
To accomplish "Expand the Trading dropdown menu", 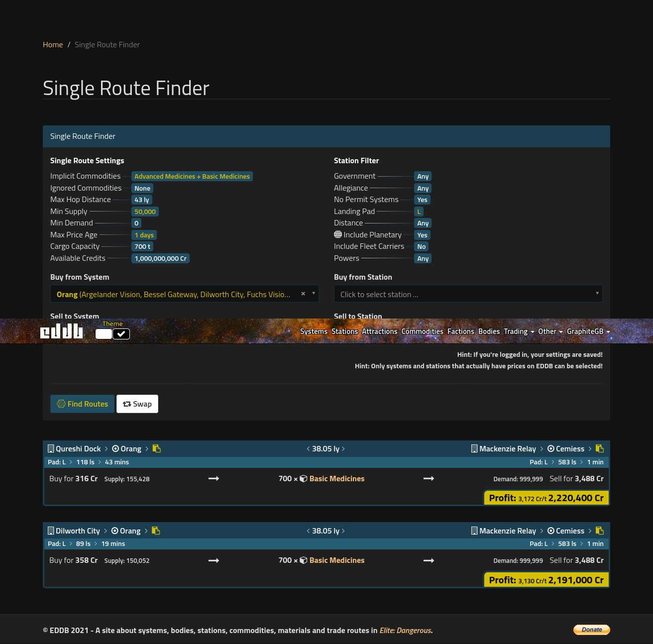I will pos(519,331).
